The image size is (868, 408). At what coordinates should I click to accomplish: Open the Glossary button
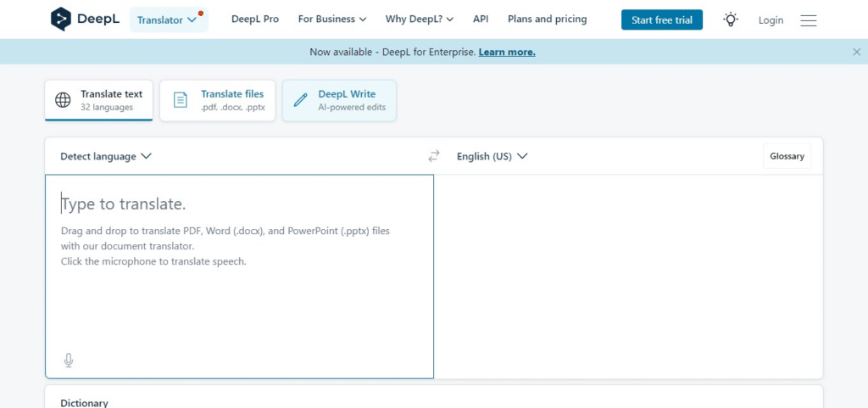pos(787,156)
